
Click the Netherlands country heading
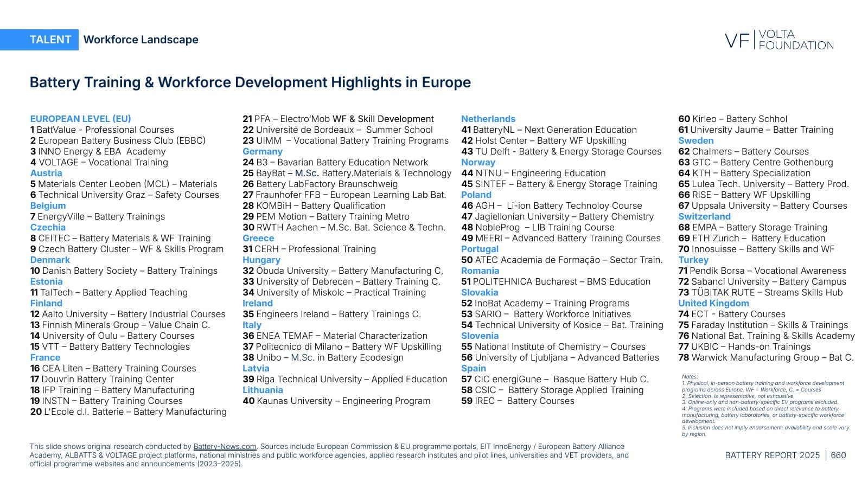(x=488, y=119)
